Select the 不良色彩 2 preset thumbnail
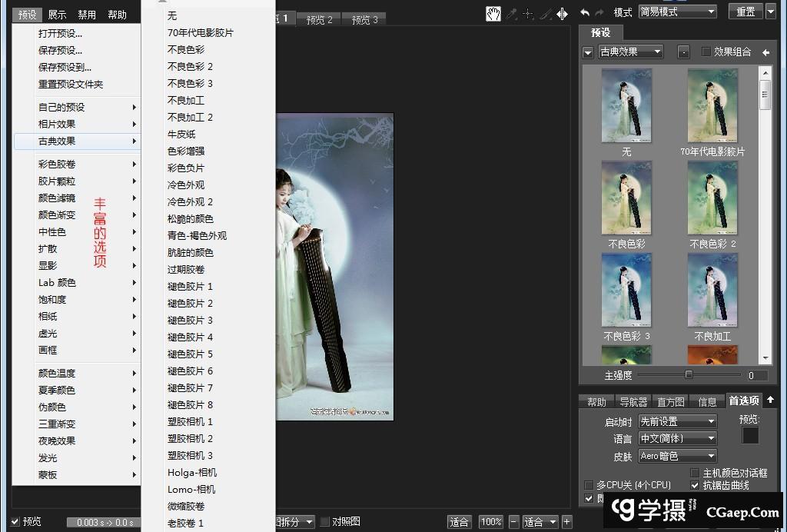 tap(712, 196)
